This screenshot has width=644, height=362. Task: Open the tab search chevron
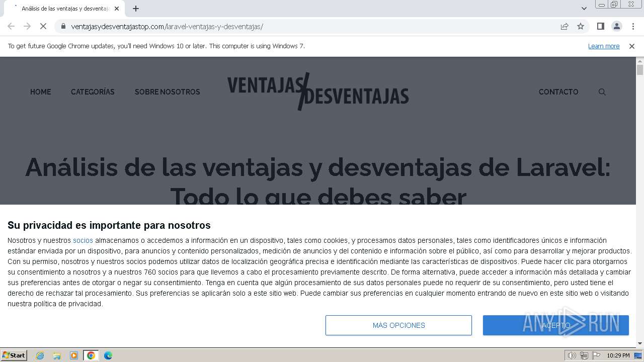[x=584, y=9]
